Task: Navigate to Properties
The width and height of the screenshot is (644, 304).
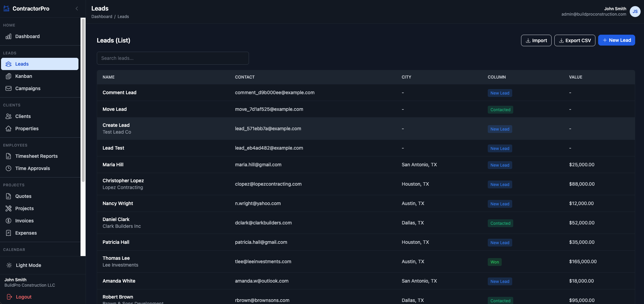Action: point(40,129)
